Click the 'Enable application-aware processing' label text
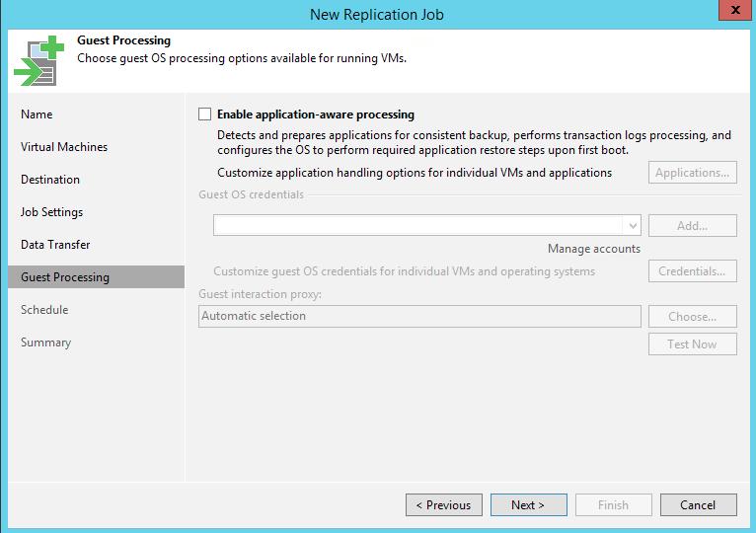Screen dimensions: 756x533 (316, 114)
